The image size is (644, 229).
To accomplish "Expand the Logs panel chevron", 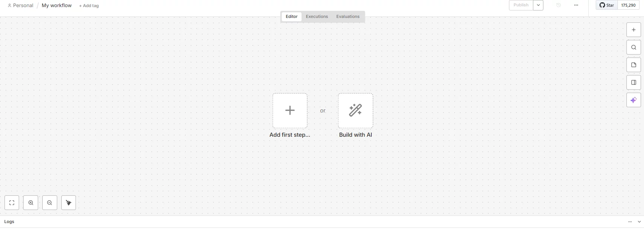I will click(x=639, y=222).
